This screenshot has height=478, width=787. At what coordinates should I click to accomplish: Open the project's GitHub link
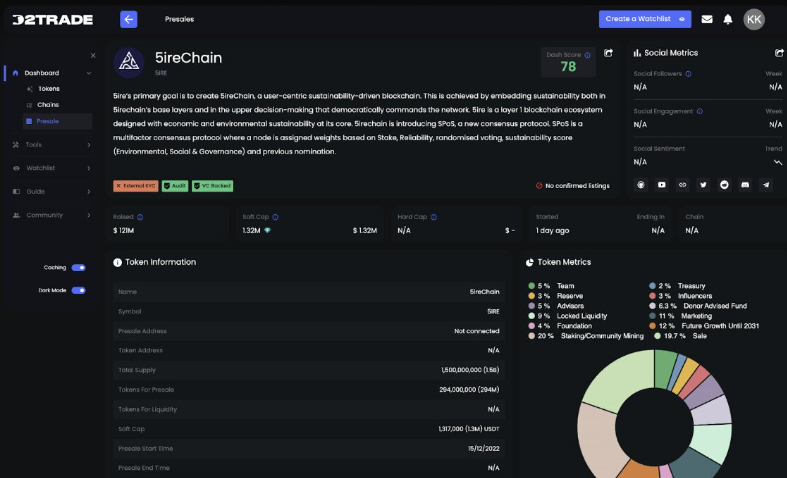coord(641,185)
